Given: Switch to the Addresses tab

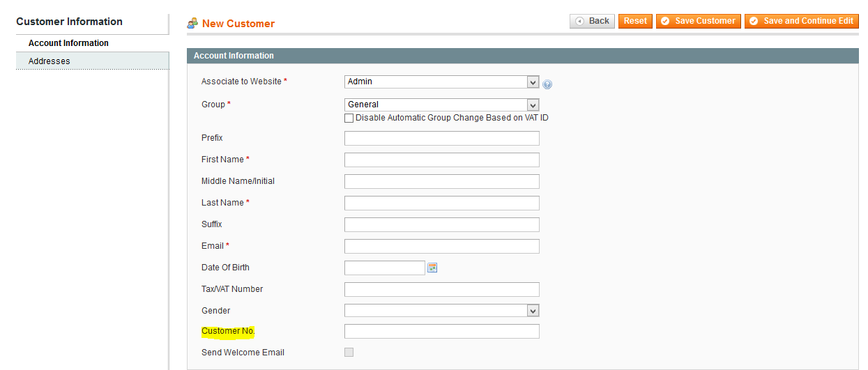Looking at the screenshot, I should pos(92,61).
